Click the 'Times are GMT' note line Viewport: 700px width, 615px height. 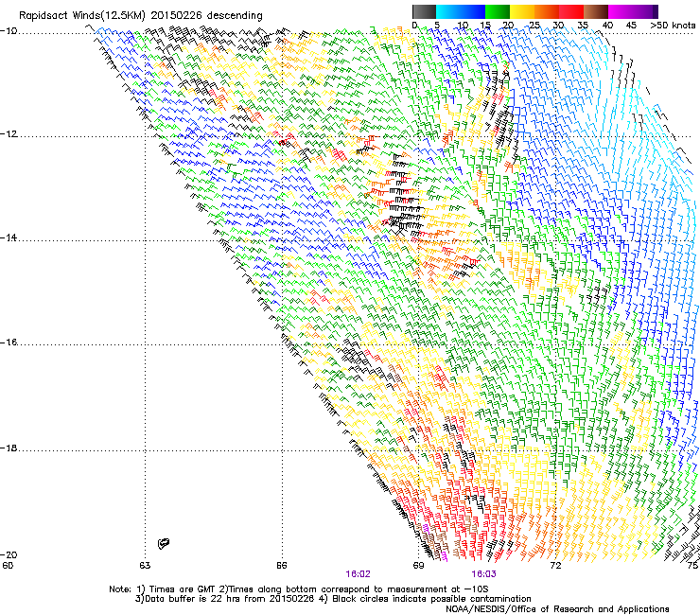click(299, 589)
